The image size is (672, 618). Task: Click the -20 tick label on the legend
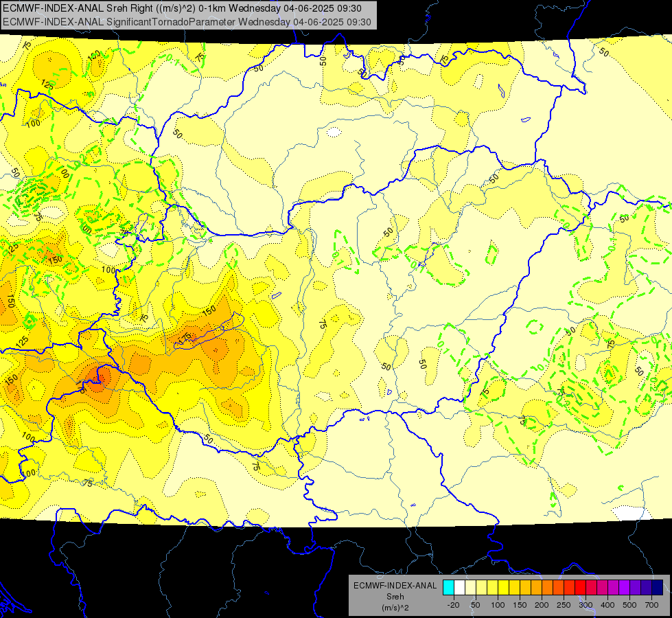[x=454, y=605]
